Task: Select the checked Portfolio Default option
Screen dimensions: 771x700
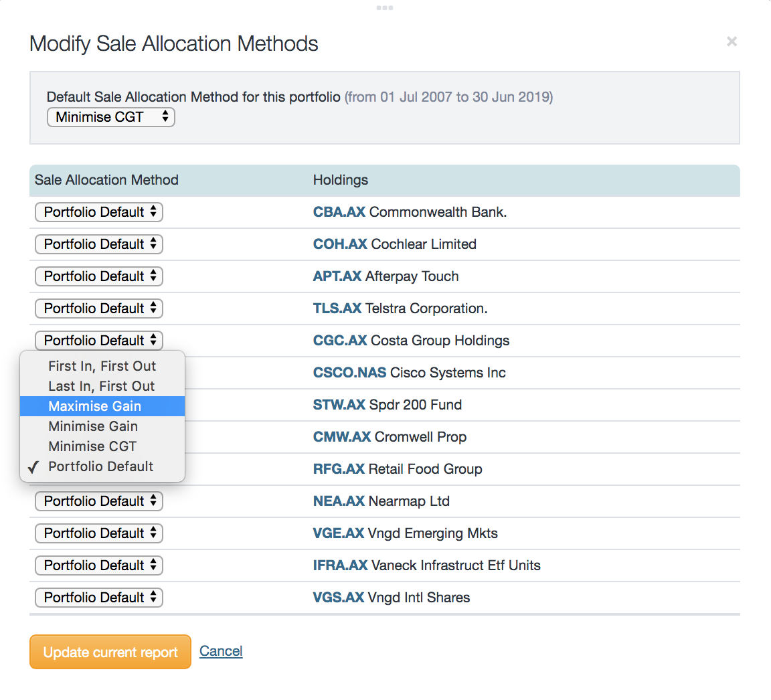Action: [101, 466]
